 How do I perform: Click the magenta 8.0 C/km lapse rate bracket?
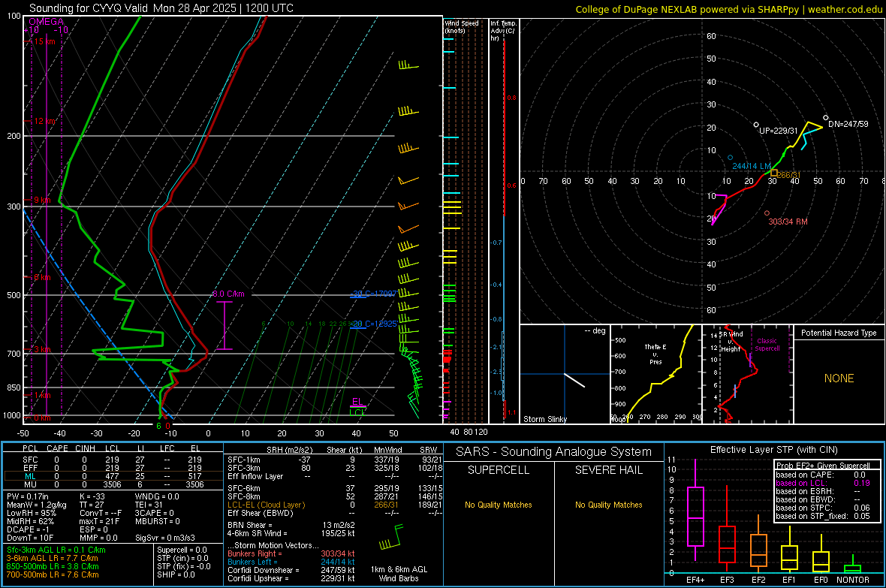(x=225, y=326)
